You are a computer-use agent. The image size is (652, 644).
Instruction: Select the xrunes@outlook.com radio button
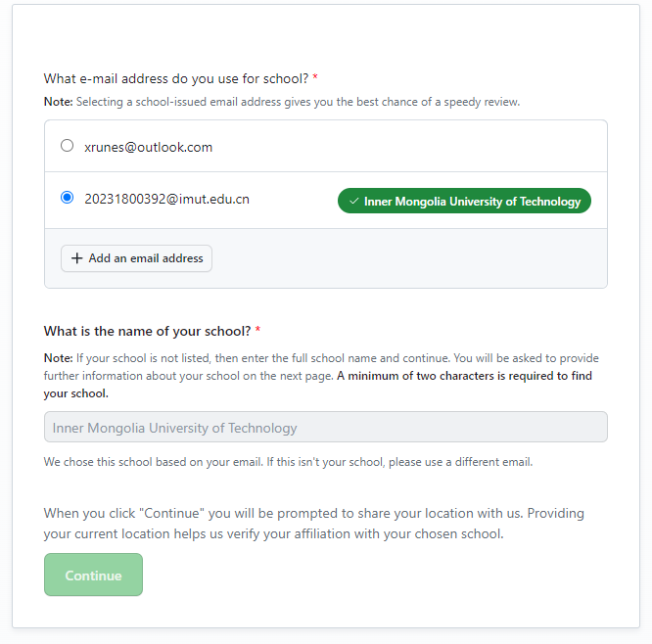[67, 146]
